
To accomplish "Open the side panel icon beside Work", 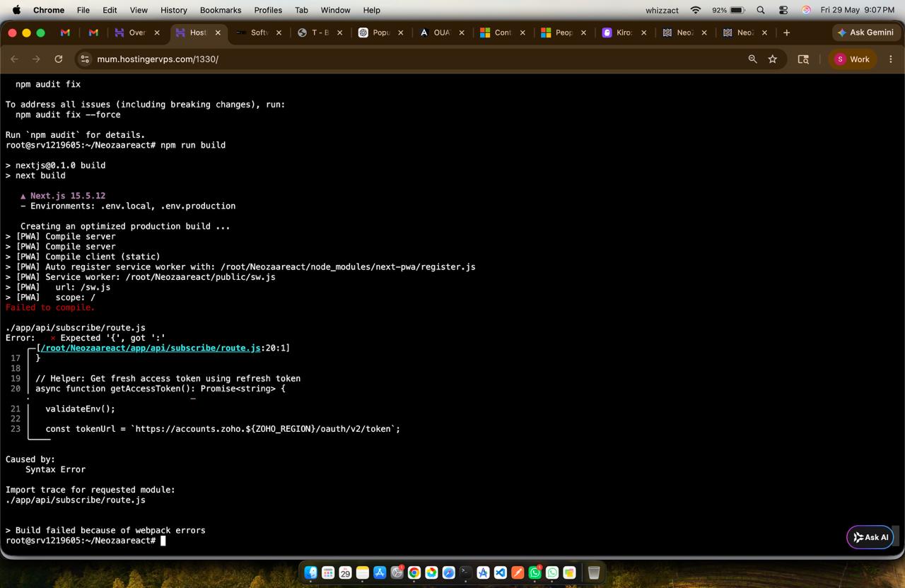I will click(x=803, y=59).
